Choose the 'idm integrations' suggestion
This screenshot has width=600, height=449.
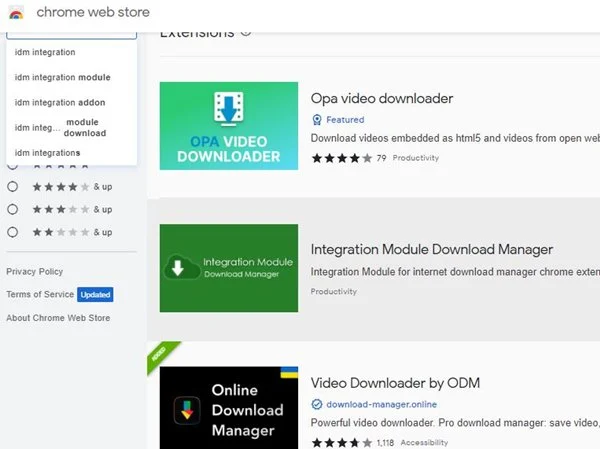click(72, 153)
